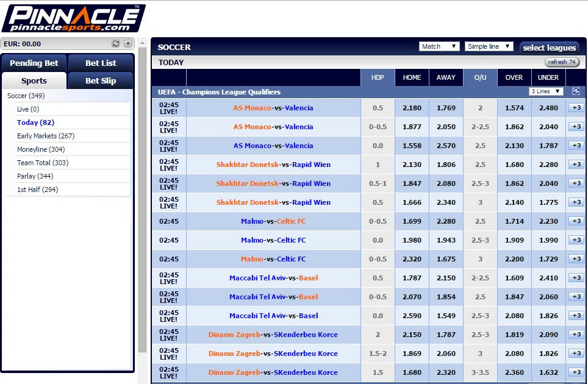Select Dinamo Zagreb home odds 1.869
Screen dimensions: 588x384
click(x=412, y=354)
